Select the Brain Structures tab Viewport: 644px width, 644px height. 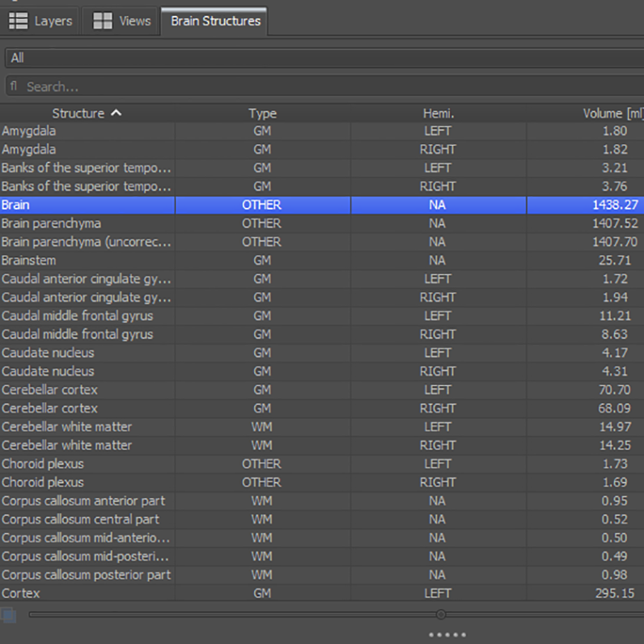point(214,21)
